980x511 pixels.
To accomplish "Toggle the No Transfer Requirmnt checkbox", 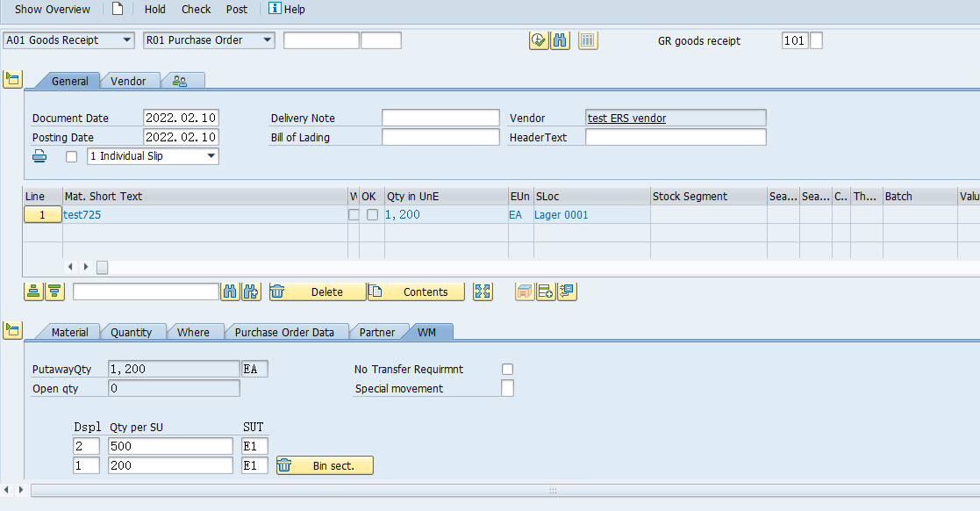I will pos(507,369).
